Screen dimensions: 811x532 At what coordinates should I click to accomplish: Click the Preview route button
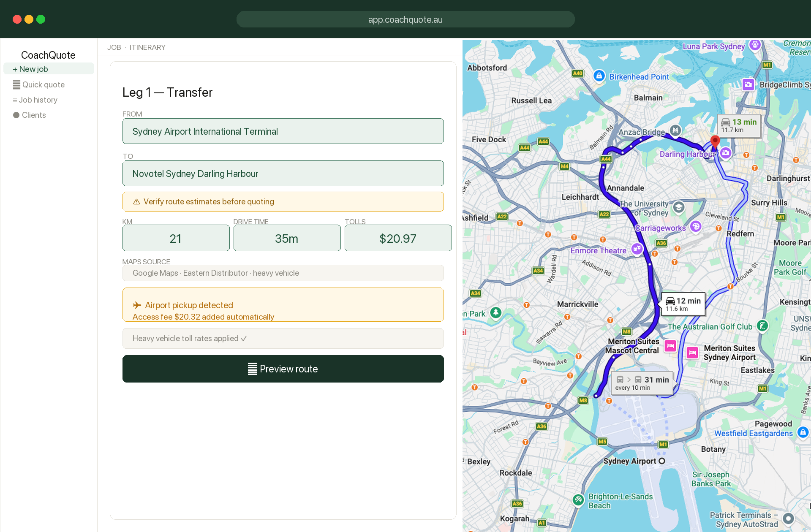(283, 369)
